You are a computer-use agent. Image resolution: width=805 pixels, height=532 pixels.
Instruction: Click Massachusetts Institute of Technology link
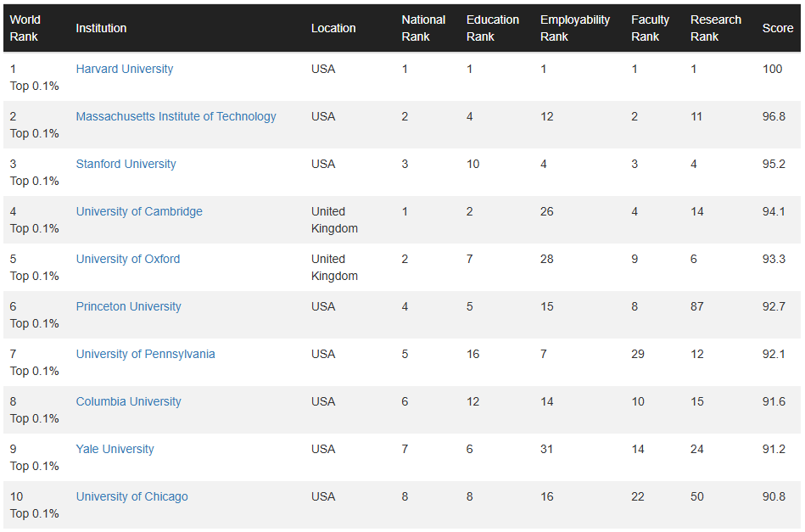pos(176,116)
